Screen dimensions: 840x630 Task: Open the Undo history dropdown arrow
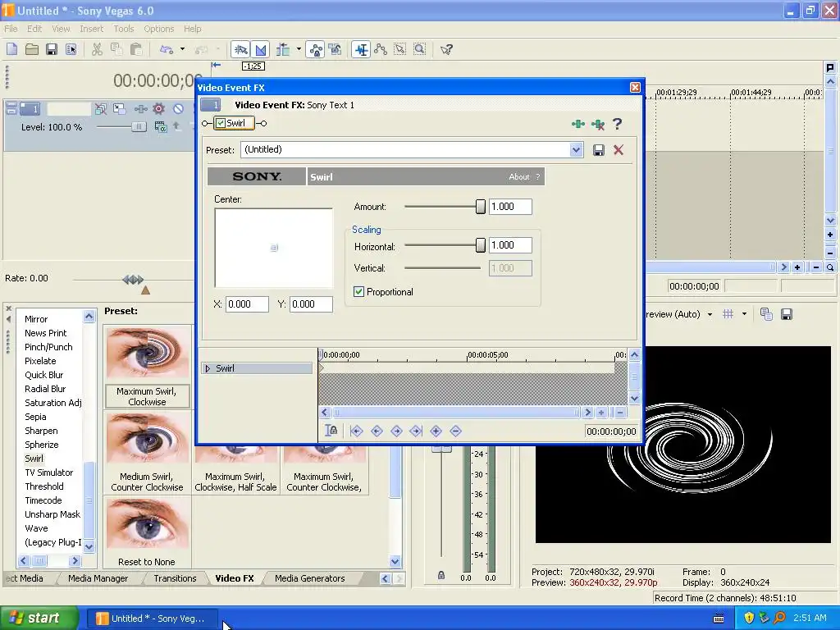183,50
